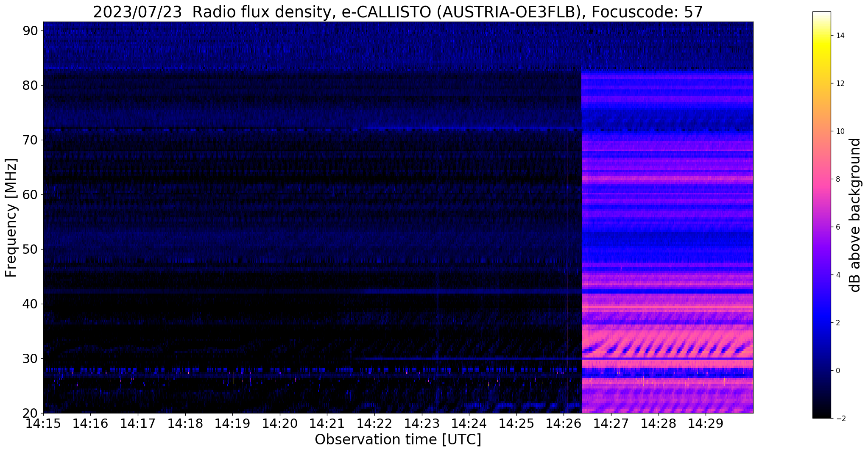The height and width of the screenshot is (452, 868).
Task: Click the plot title mentioning e-CALLISTO AUSTRIA-OE3FLB
Action: click(398, 12)
